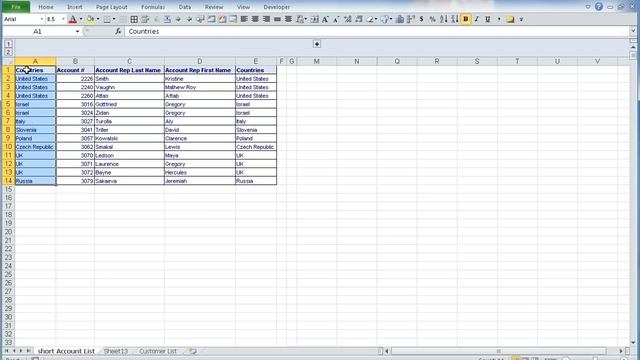Screen dimensions: 640x360
Task: Select column C header
Action: pos(129,61)
